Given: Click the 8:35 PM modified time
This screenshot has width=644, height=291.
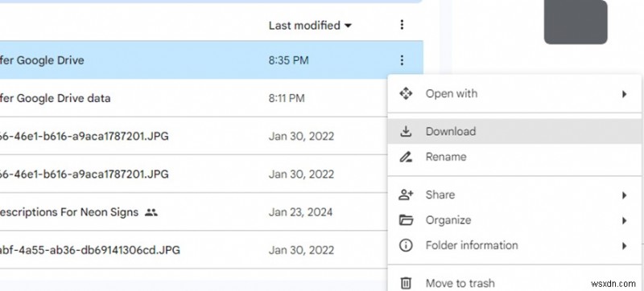Looking at the screenshot, I should tap(288, 60).
